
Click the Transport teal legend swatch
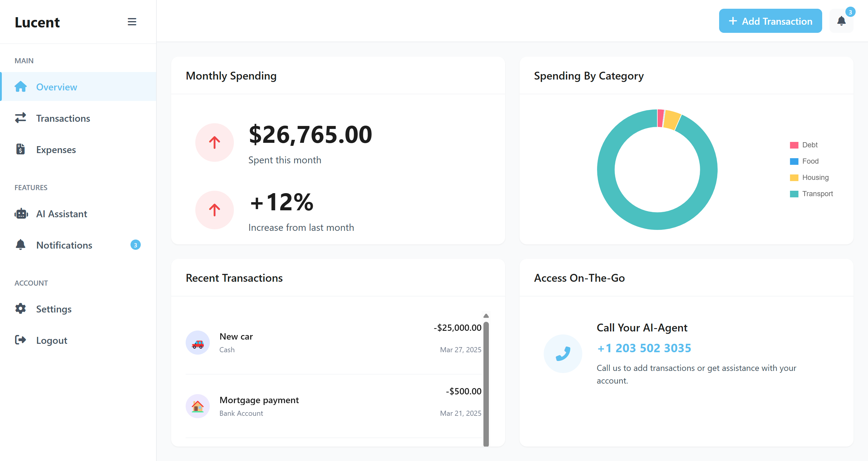pos(794,194)
